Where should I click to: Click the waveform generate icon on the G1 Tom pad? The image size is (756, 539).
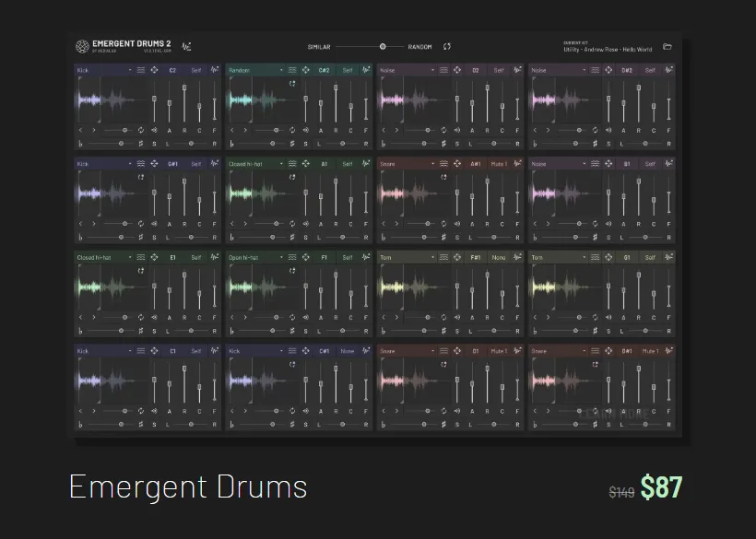pyautogui.click(x=668, y=257)
